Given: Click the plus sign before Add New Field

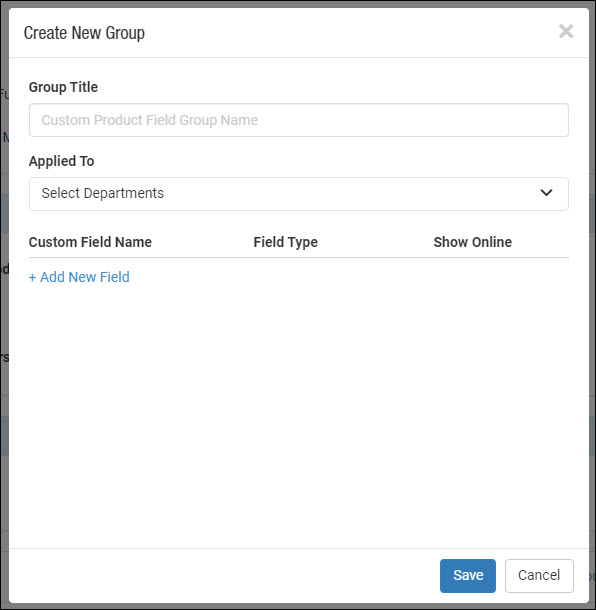Looking at the screenshot, I should pyautogui.click(x=33, y=277).
